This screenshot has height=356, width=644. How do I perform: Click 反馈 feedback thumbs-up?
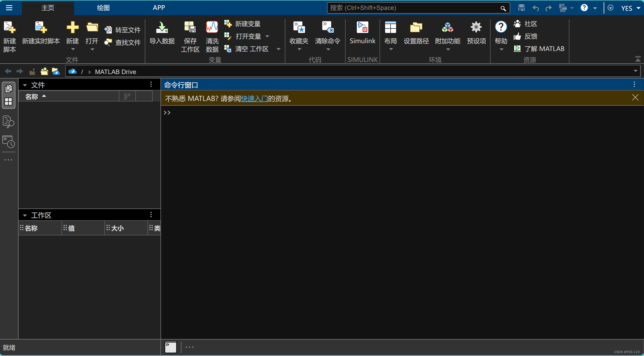pyautogui.click(x=525, y=36)
